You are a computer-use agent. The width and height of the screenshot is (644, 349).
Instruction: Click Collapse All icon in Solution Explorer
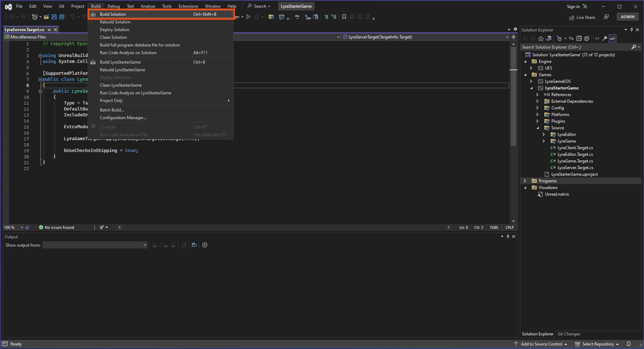coord(579,38)
